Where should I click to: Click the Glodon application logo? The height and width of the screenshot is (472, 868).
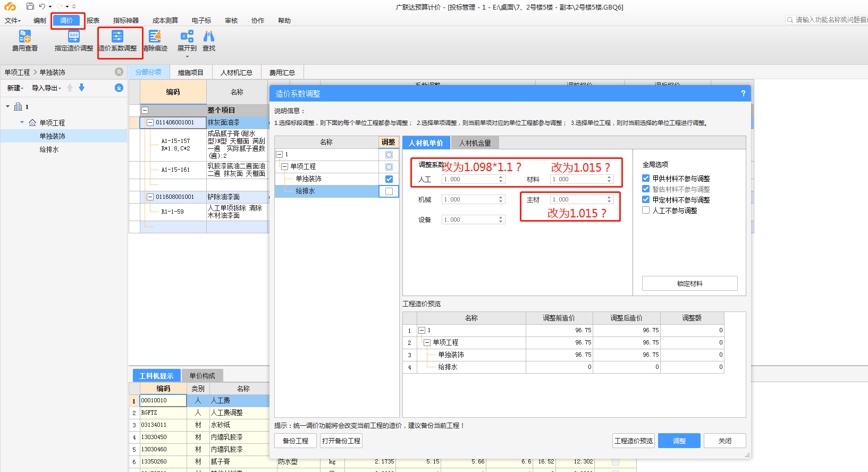10,6
